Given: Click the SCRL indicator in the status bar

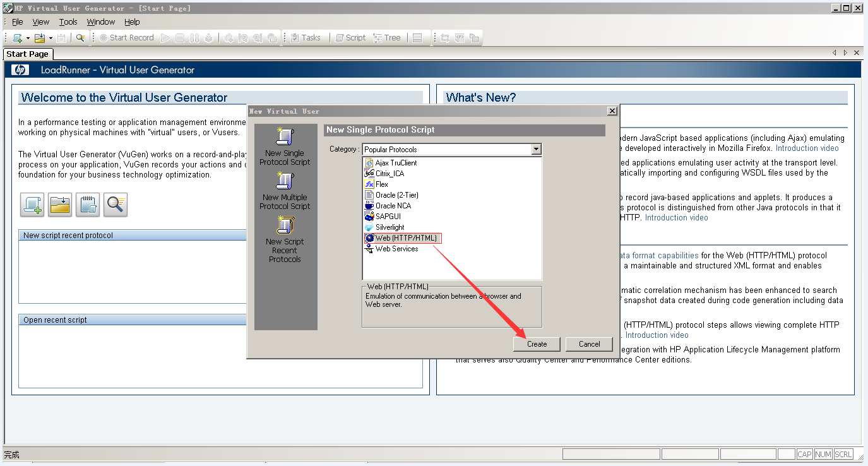Looking at the screenshot, I should (843, 455).
